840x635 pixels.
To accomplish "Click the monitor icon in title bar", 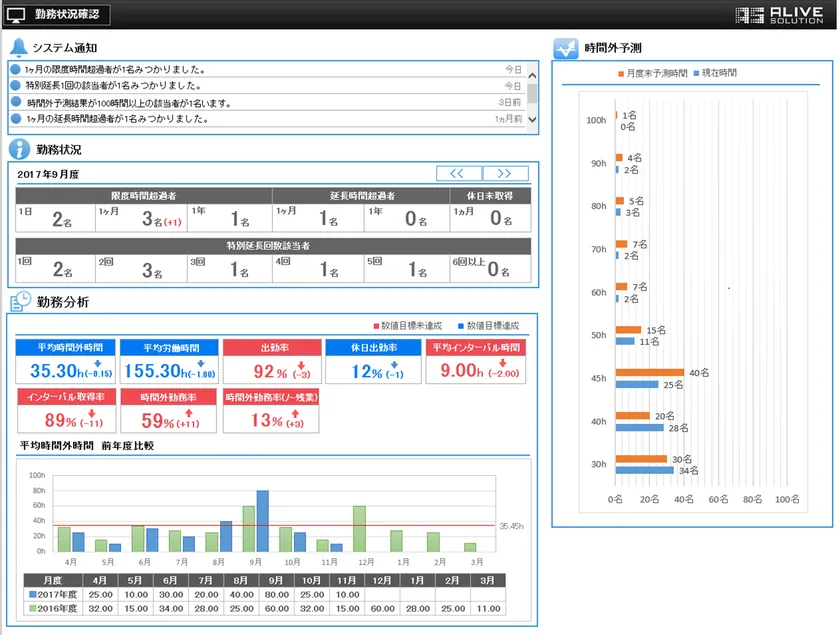I will [16, 14].
